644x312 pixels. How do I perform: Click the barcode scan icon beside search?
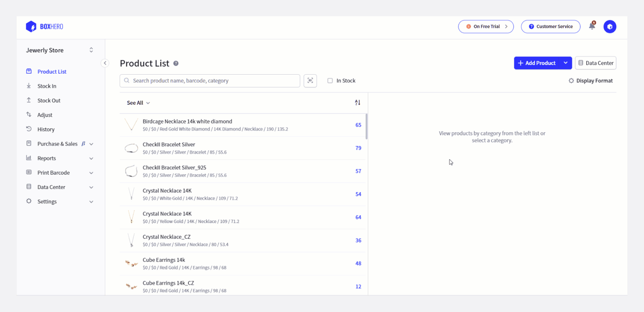[310, 81]
